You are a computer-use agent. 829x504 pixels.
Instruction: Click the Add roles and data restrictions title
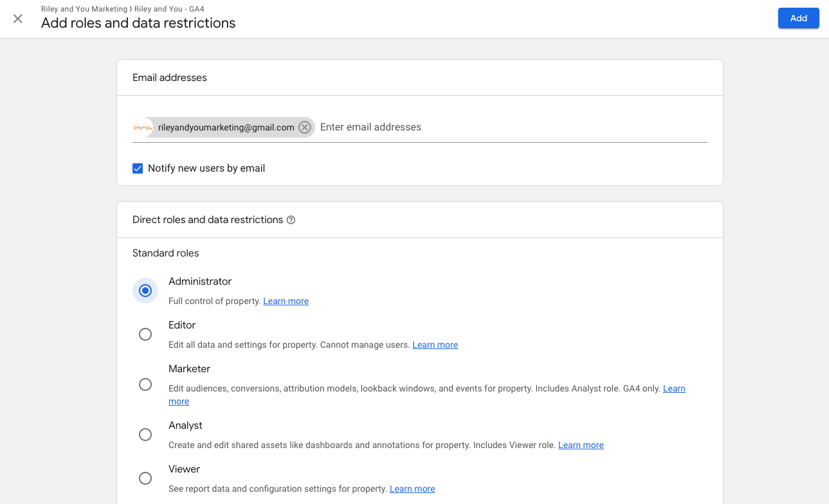tap(138, 23)
